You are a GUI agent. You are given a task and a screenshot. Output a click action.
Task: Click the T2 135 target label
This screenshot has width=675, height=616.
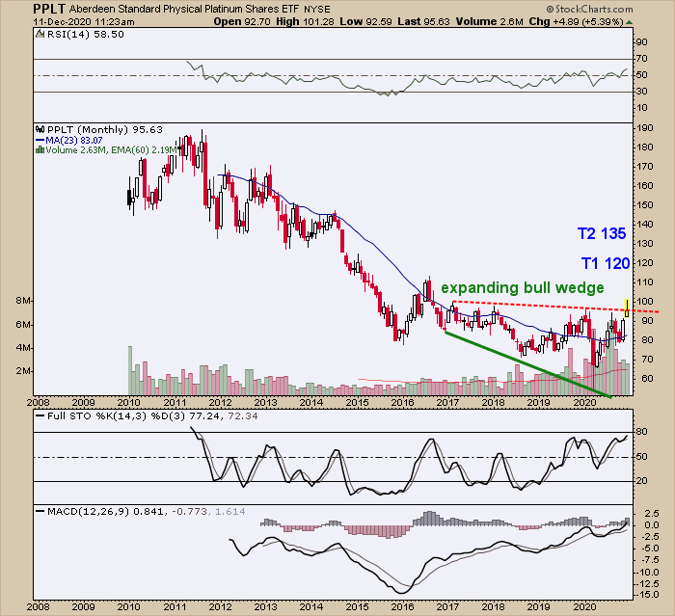[x=601, y=232]
